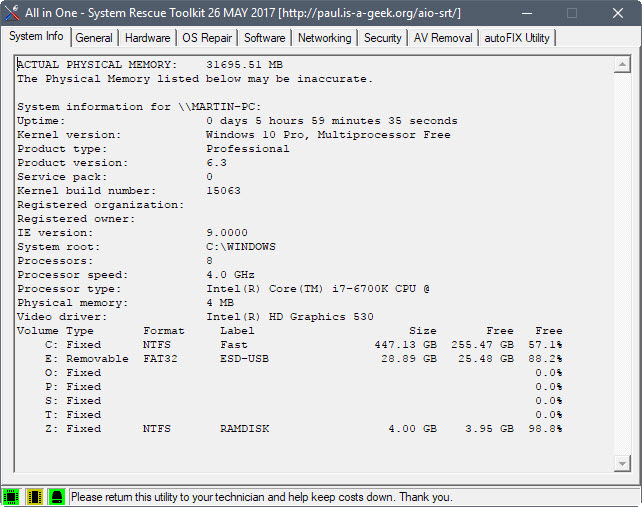
Task: Click the ESD-USB volume label
Action: click(x=244, y=359)
